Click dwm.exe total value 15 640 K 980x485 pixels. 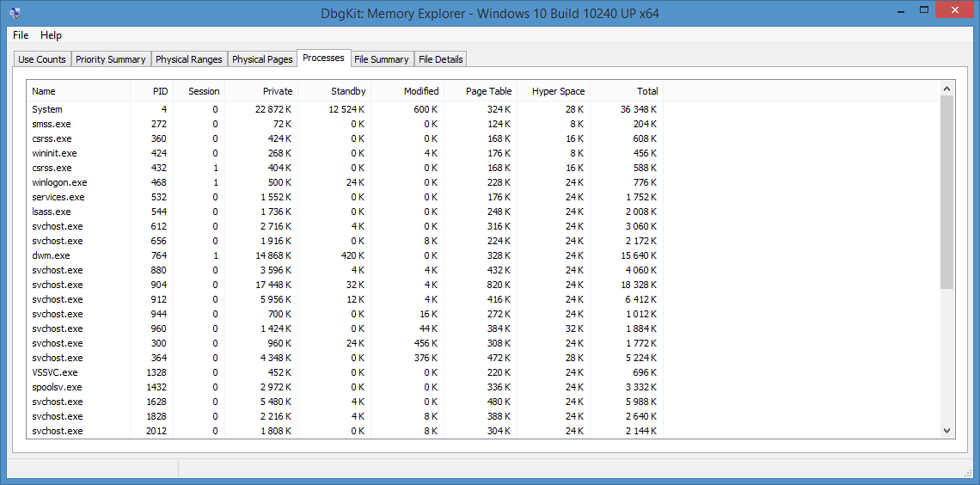pos(639,255)
